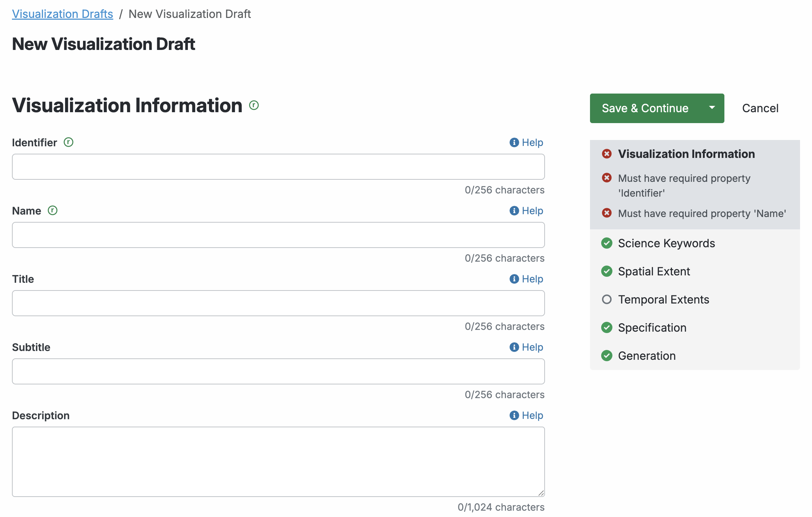Navigate to the Generation section
Image resolution: width=812 pixels, height=517 pixels.
(647, 356)
